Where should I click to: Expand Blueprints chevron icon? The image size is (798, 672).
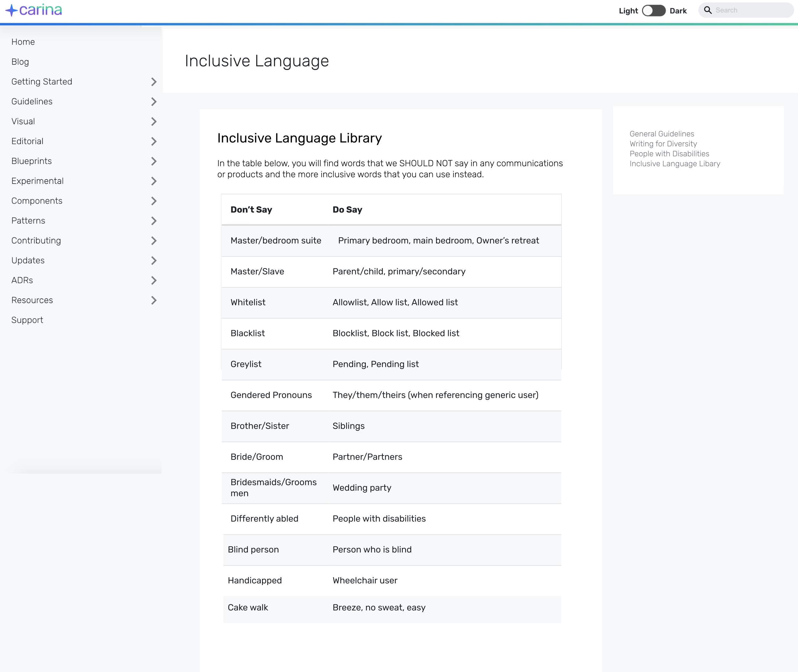click(x=154, y=161)
